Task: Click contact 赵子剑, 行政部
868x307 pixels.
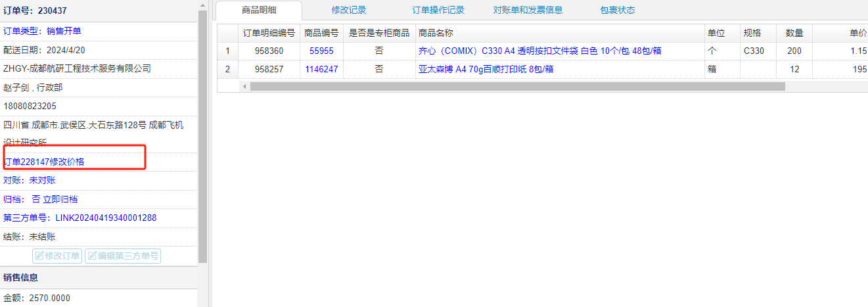Action: pos(33,87)
